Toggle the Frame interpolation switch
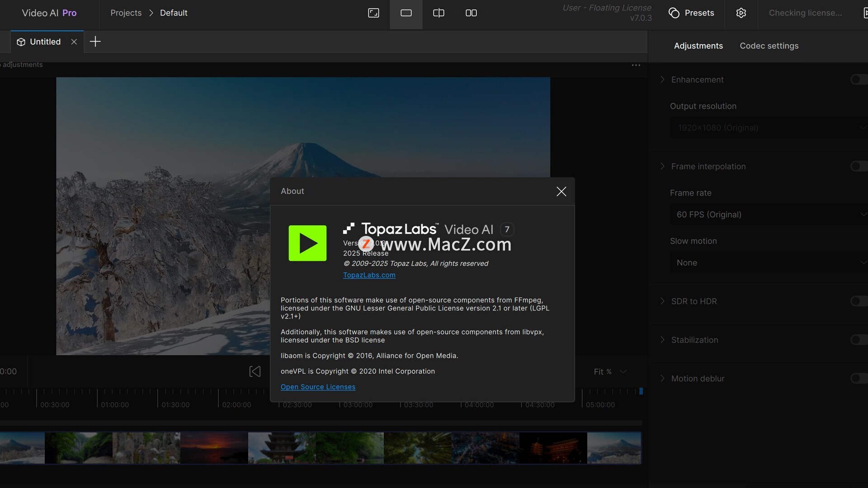The height and width of the screenshot is (488, 868). coord(859,166)
